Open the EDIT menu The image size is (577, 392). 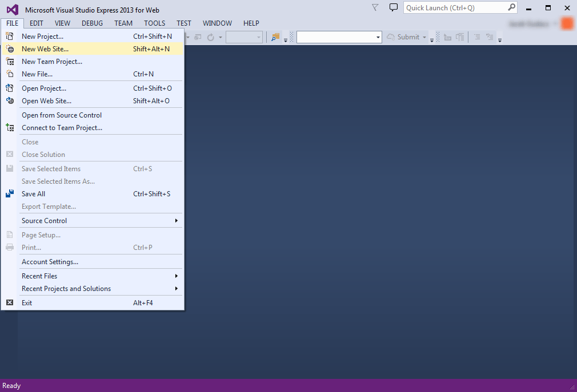click(37, 23)
